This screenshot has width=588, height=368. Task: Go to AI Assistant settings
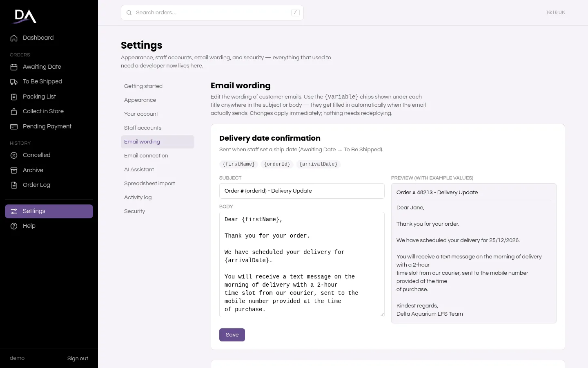pos(158,170)
